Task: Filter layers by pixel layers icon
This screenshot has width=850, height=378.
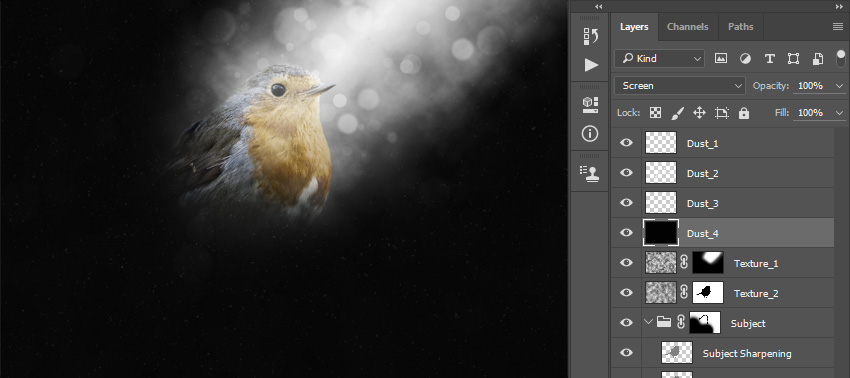Action: pyautogui.click(x=720, y=59)
